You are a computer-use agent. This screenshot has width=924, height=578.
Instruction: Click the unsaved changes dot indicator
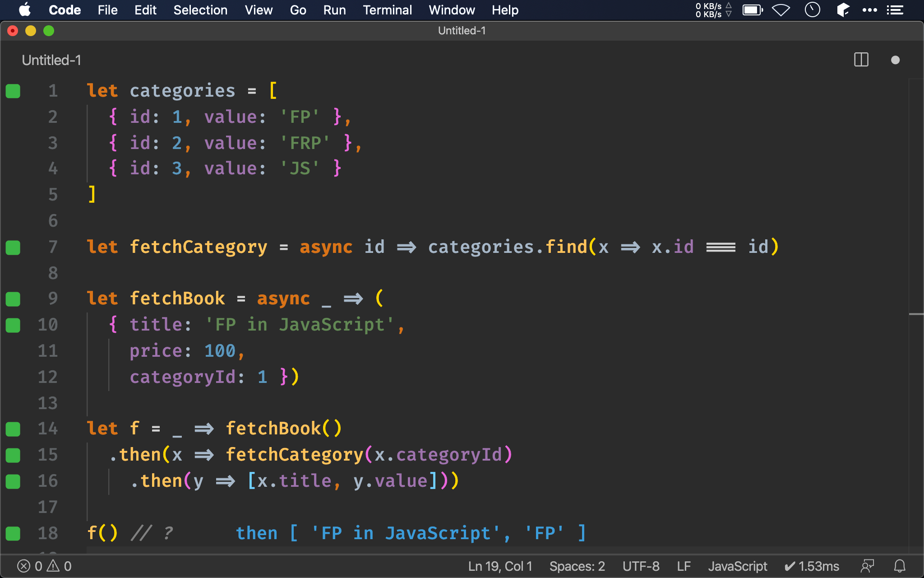[895, 60]
